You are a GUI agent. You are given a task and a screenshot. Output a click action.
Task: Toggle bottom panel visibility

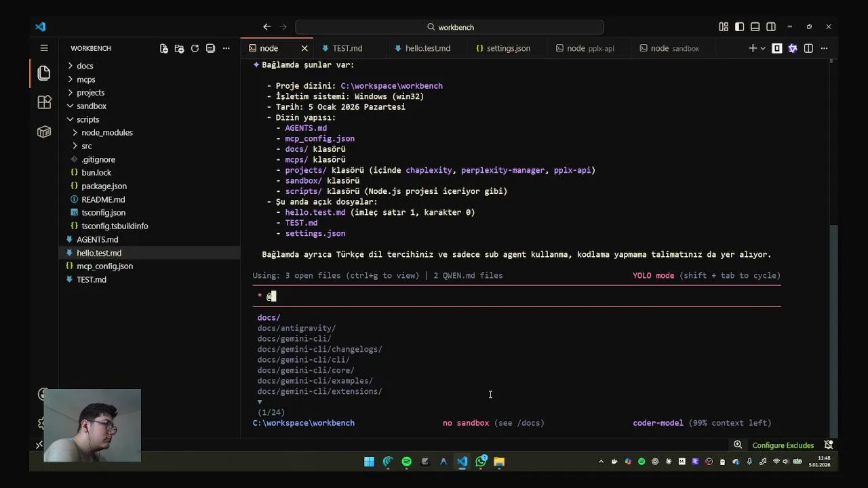click(755, 27)
